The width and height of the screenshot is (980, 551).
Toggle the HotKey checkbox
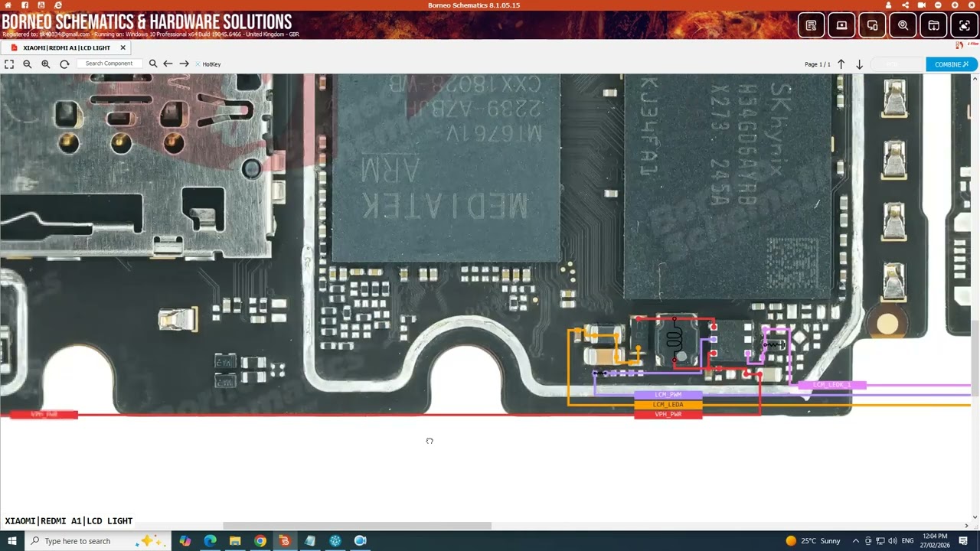(x=198, y=64)
